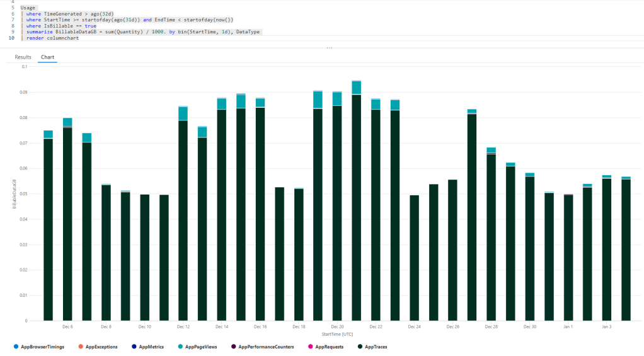The width and height of the screenshot is (644, 356).
Task: Toggle AppBrowserTimings series in legend
Action: tap(42, 347)
